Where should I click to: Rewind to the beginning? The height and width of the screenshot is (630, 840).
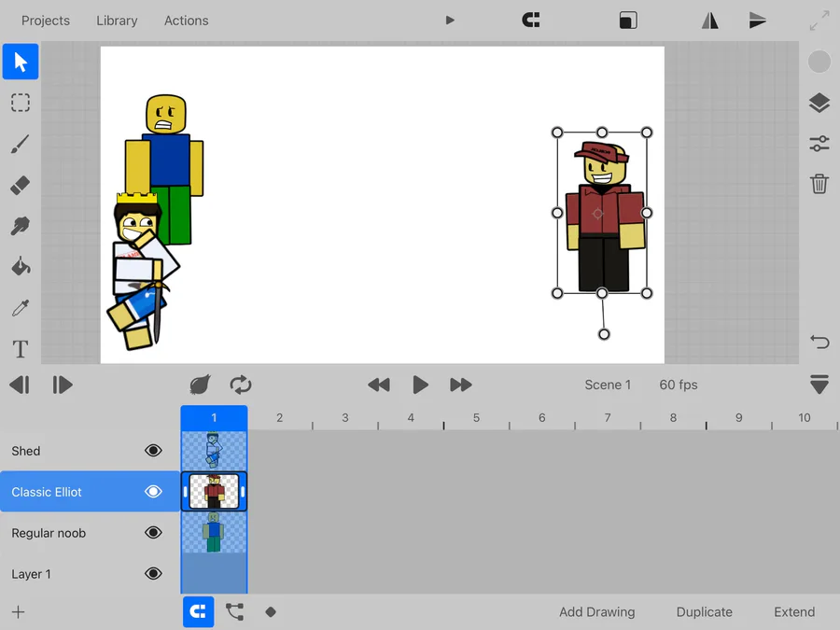pyautogui.click(x=379, y=385)
